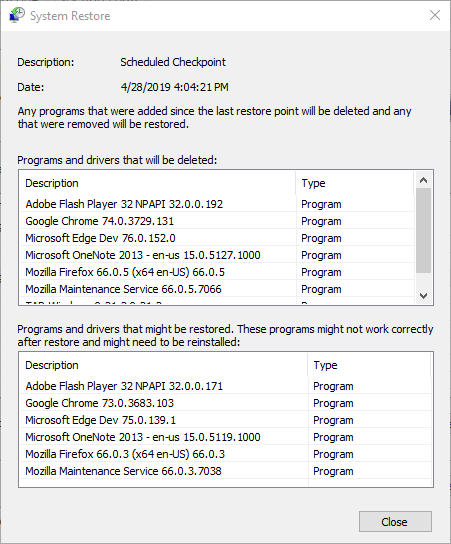Select Adobe Flash Player 32.0.0.192 row
Screen dimensions: 451x544
[217, 204]
